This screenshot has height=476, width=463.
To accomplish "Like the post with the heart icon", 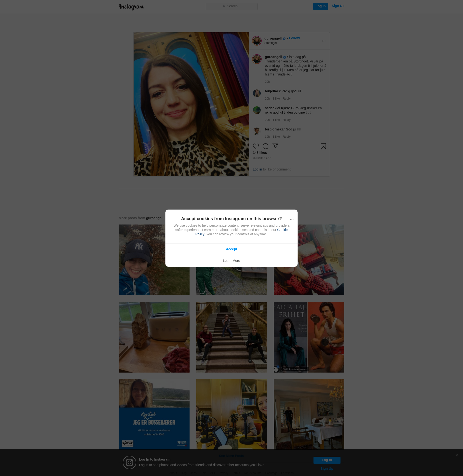I will (256, 146).
